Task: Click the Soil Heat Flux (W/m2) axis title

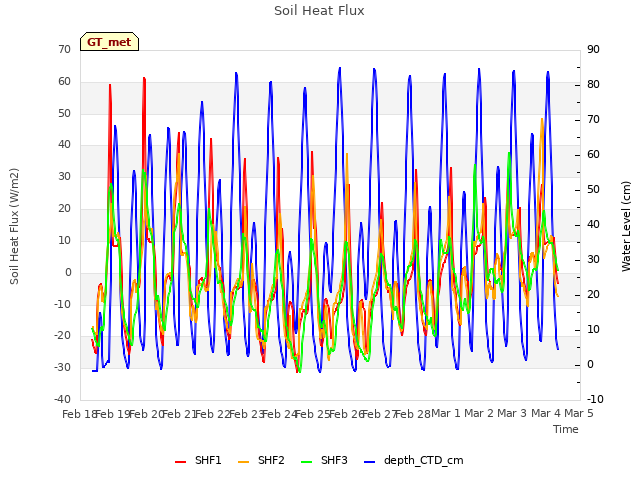Action: [14, 226]
